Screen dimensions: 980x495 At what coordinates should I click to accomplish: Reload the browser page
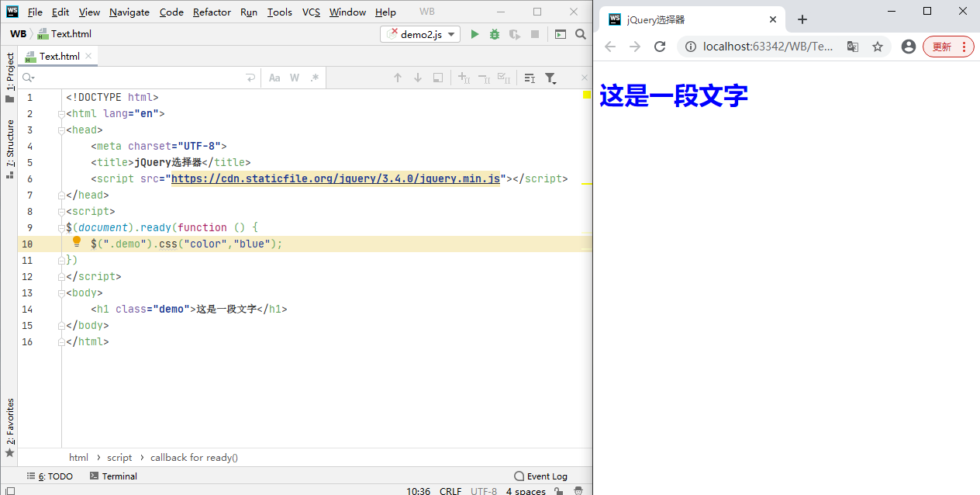pos(660,47)
